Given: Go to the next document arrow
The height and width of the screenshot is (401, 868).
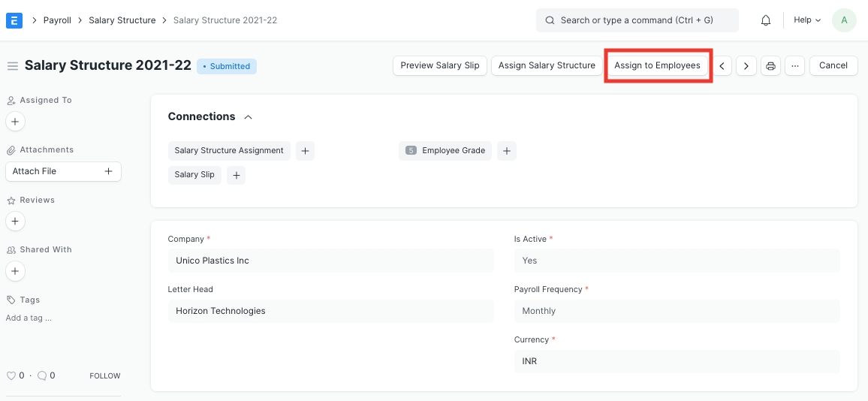Looking at the screenshot, I should tap(746, 66).
